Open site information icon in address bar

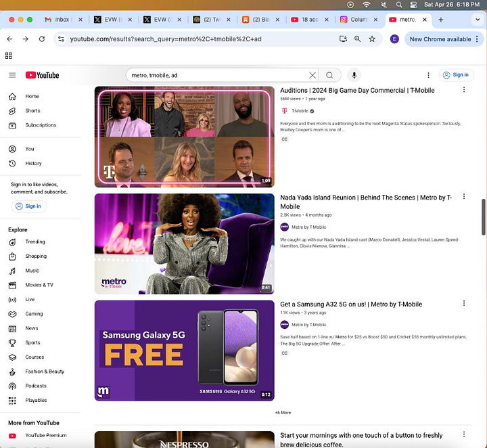61,39
